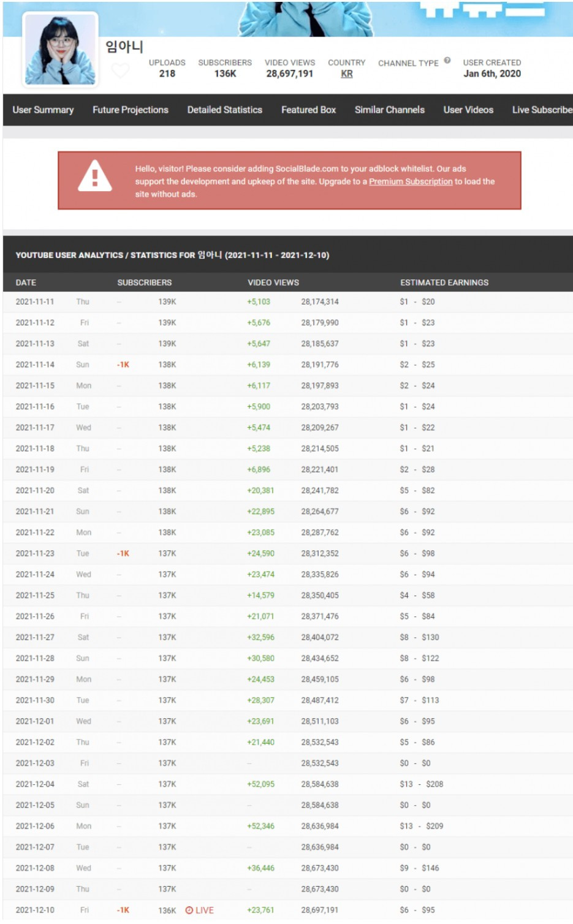
Task: Open the User Summary tab
Action: pos(43,110)
